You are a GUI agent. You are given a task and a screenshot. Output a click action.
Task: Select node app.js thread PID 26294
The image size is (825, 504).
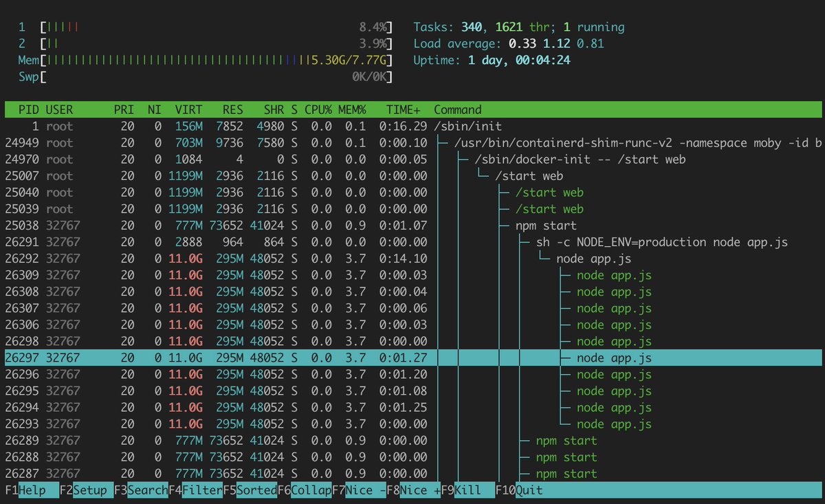click(x=413, y=408)
